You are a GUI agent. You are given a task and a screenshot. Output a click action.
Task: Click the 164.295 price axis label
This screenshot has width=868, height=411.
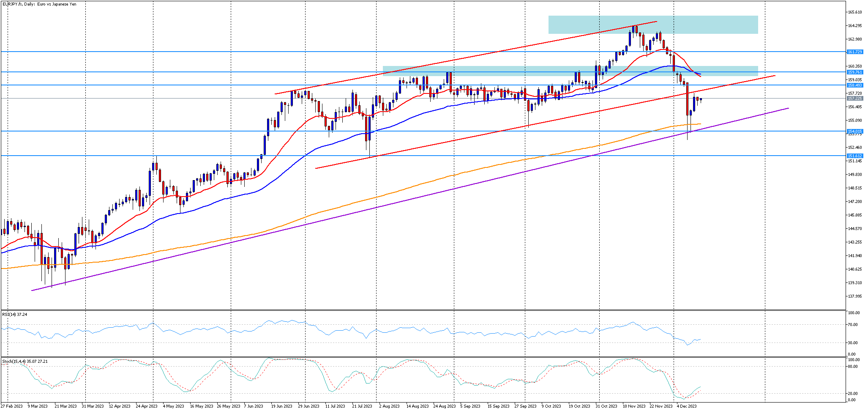pos(855,26)
